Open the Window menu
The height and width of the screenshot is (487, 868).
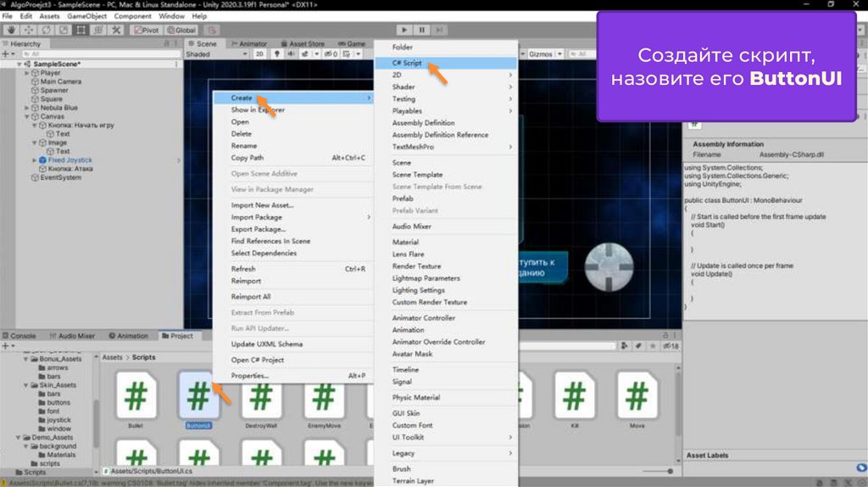coord(171,16)
